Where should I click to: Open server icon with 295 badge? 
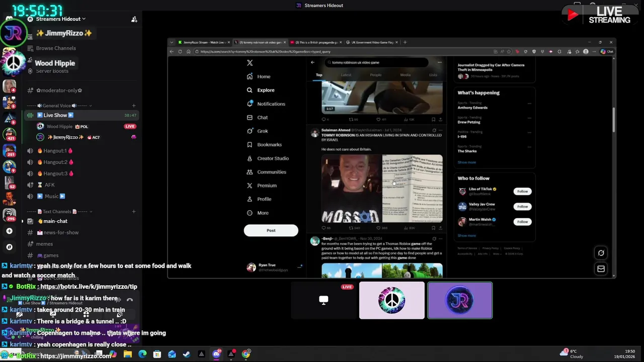(x=9, y=214)
